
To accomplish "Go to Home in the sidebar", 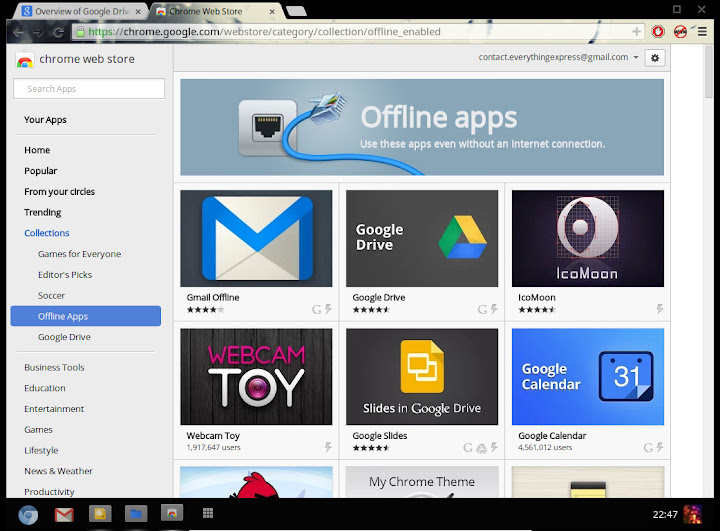I will pyautogui.click(x=37, y=150).
